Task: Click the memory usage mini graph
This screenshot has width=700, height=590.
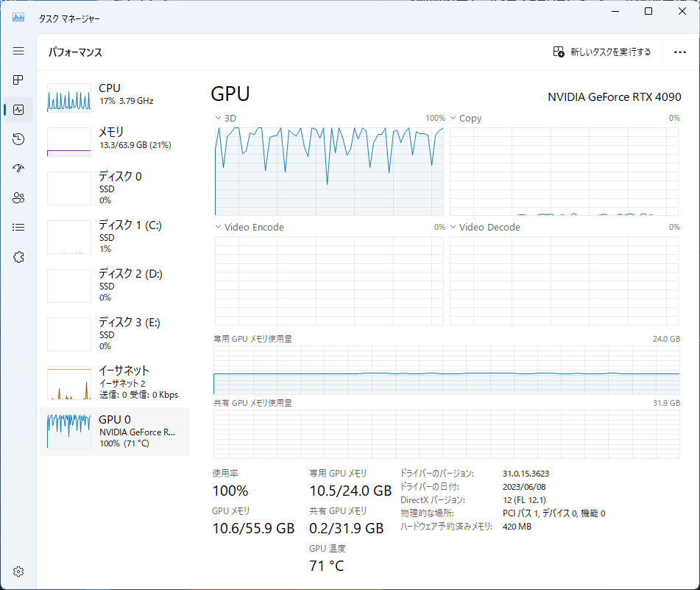Action: (x=69, y=142)
